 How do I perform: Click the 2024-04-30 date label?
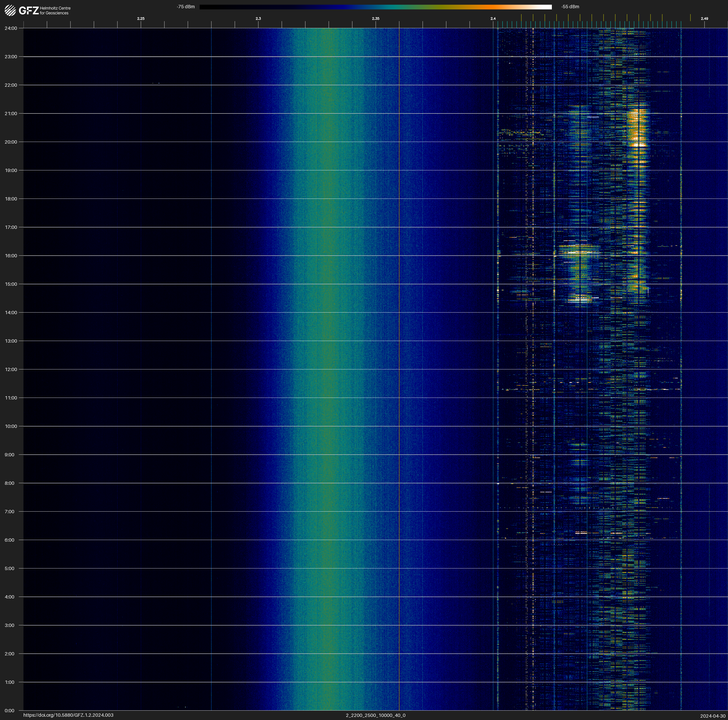[713, 716]
